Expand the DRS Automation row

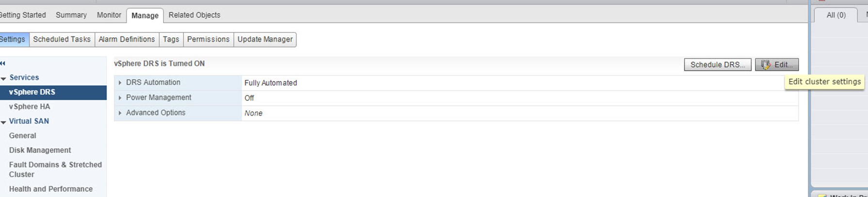[x=120, y=83]
